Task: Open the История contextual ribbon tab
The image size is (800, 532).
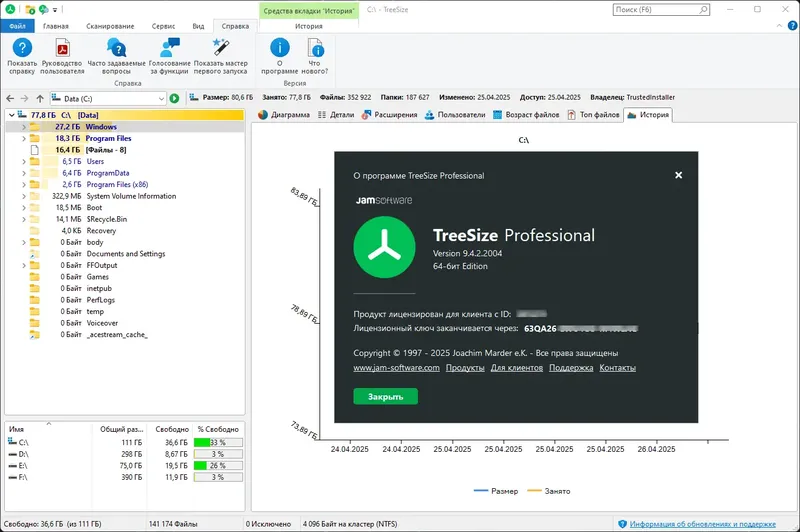Action: [309, 26]
